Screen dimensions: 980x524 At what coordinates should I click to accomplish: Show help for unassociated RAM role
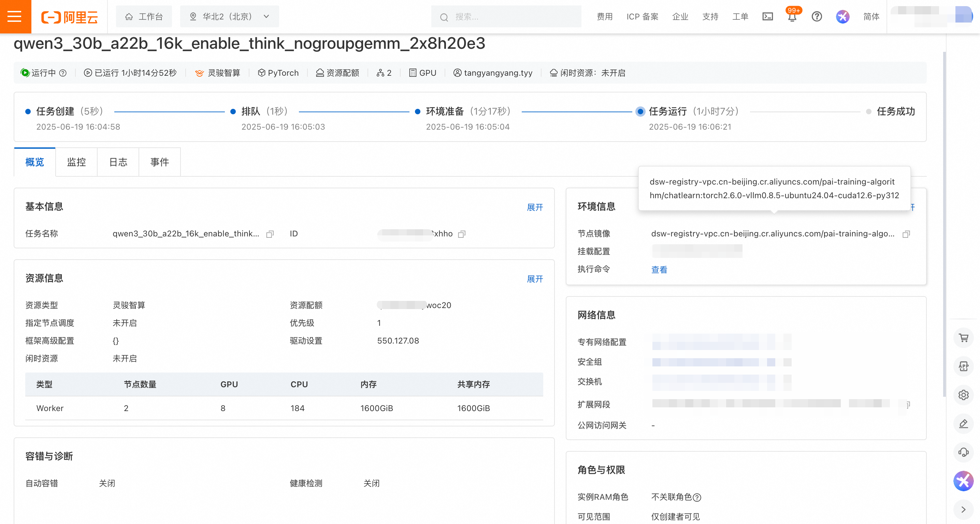pos(696,497)
